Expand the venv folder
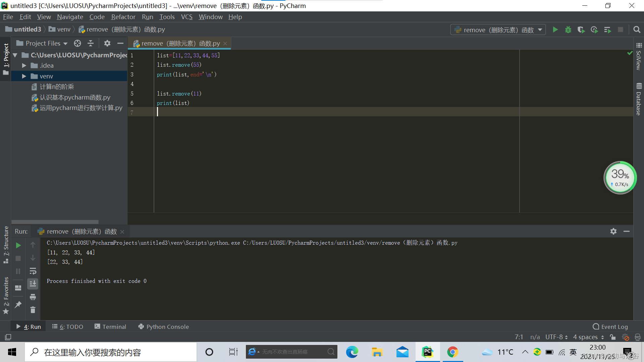 pos(24,76)
